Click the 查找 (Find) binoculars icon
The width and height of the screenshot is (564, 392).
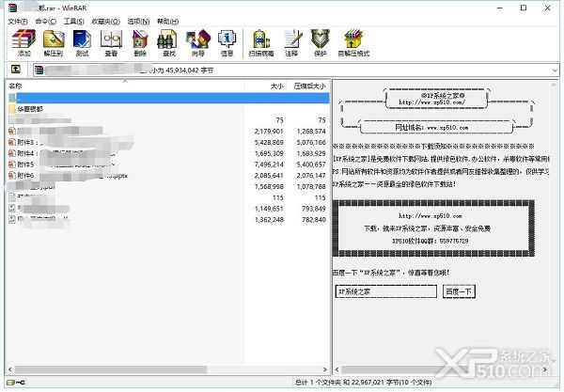click(x=167, y=39)
